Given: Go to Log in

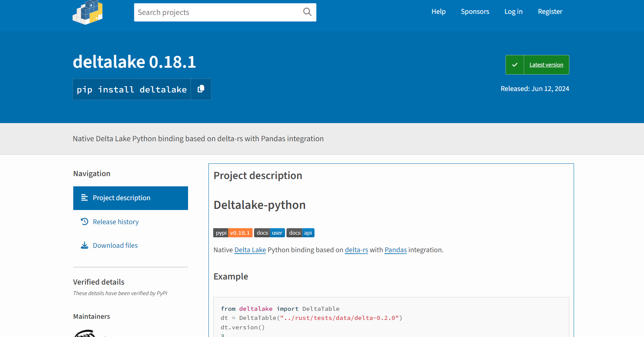Looking at the screenshot, I should [x=513, y=12].
